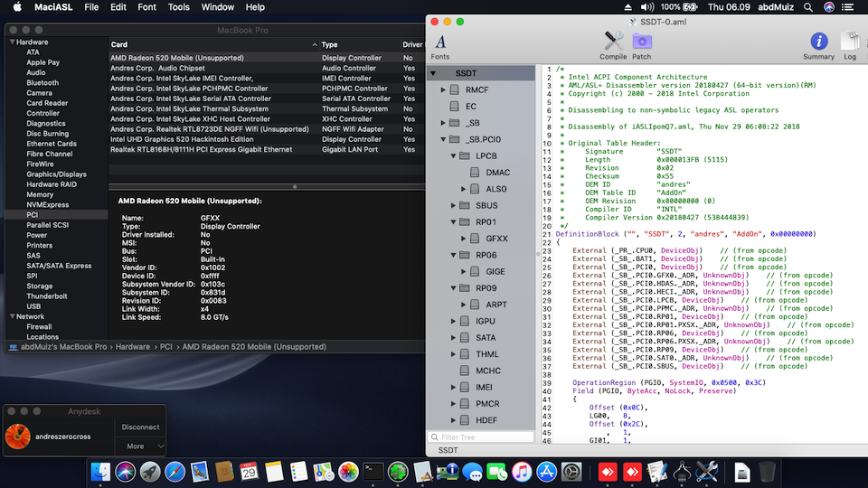Launch Terminal from the Dock

[x=373, y=472]
